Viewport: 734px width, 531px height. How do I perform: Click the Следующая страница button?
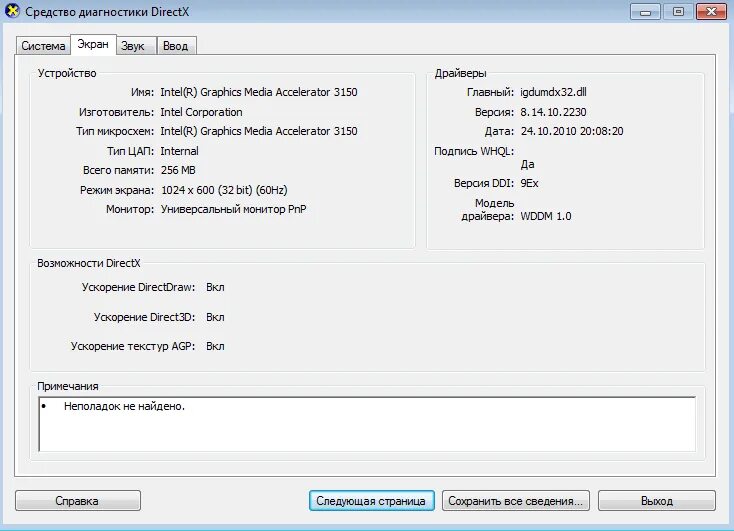click(x=371, y=501)
